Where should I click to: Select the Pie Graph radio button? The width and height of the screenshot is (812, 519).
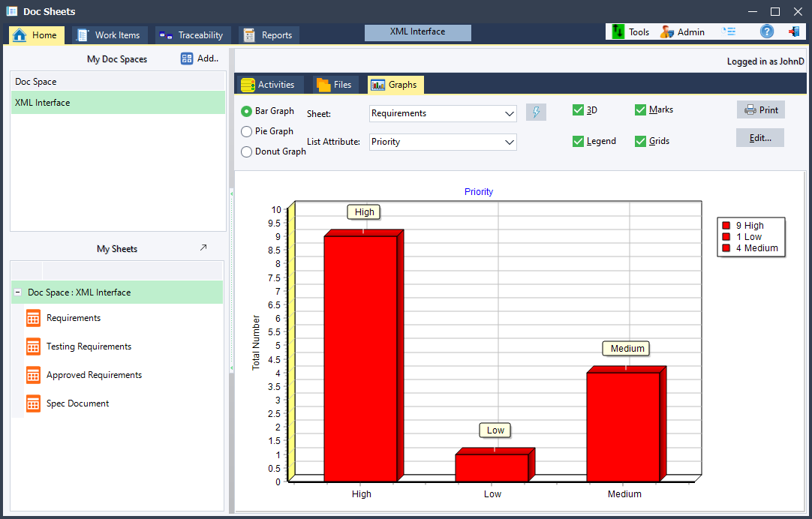coord(245,132)
